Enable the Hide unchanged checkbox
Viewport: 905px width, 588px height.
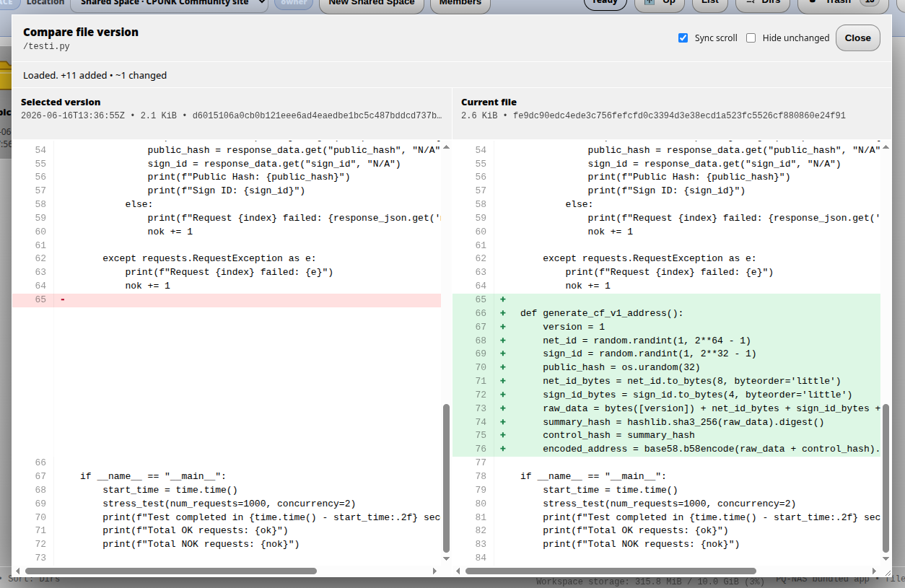coord(751,38)
